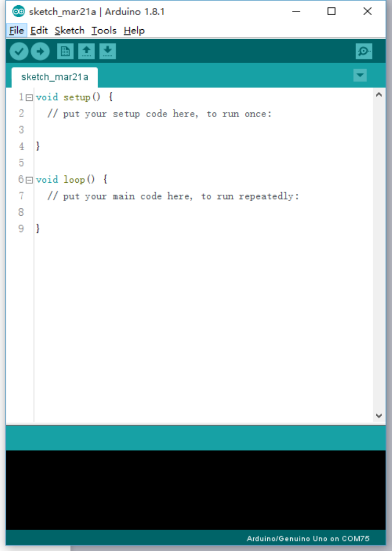The height and width of the screenshot is (551, 392).
Task: Click the 'void setup() {' code line
Action: tap(74, 97)
